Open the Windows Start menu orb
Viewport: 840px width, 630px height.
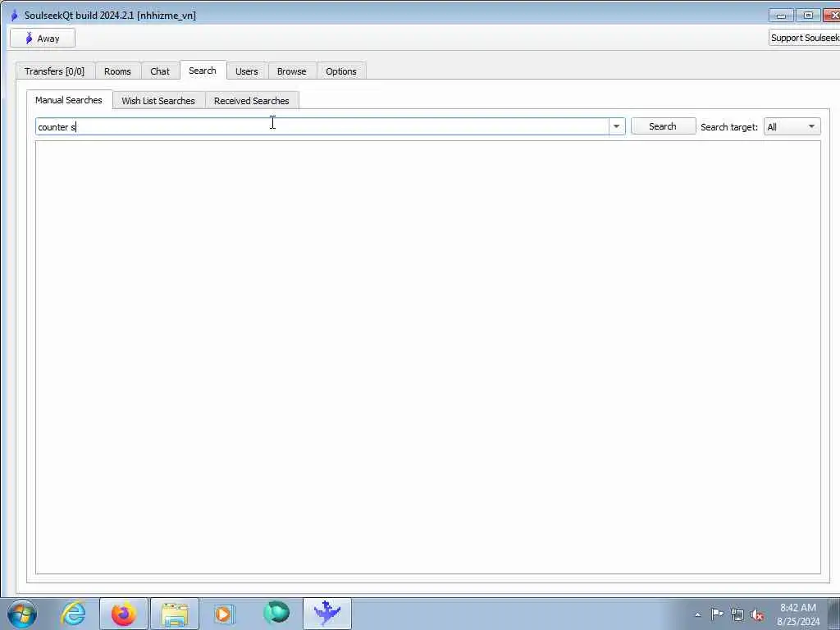(22, 614)
